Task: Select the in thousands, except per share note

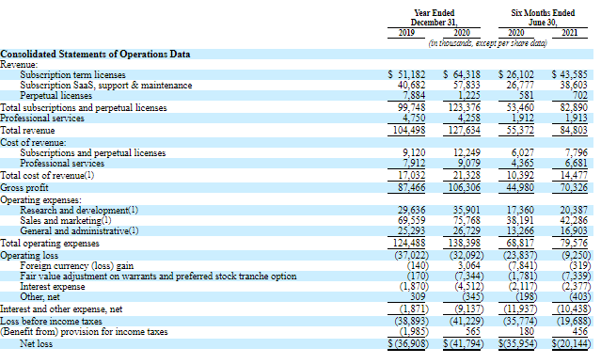Action: point(487,43)
